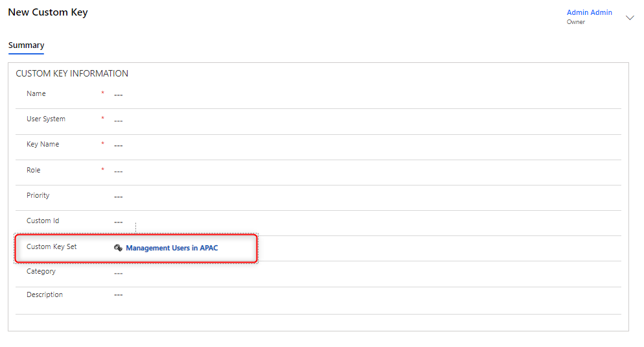Click the Priority field label
The height and width of the screenshot is (347, 644).
click(38, 195)
